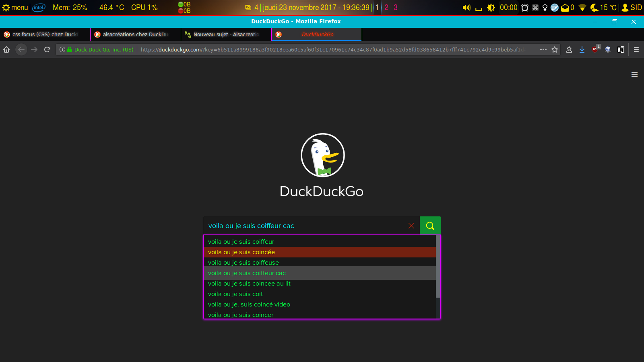Open the Firefox home page button
Image resolution: width=644 pixels, height=362 pixels.
pos(6,49)
